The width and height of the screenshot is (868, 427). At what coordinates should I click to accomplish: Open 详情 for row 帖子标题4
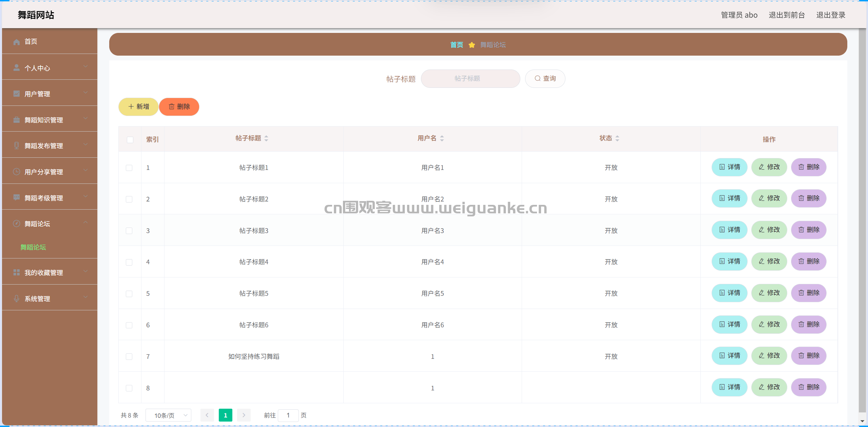coord(729,261)
